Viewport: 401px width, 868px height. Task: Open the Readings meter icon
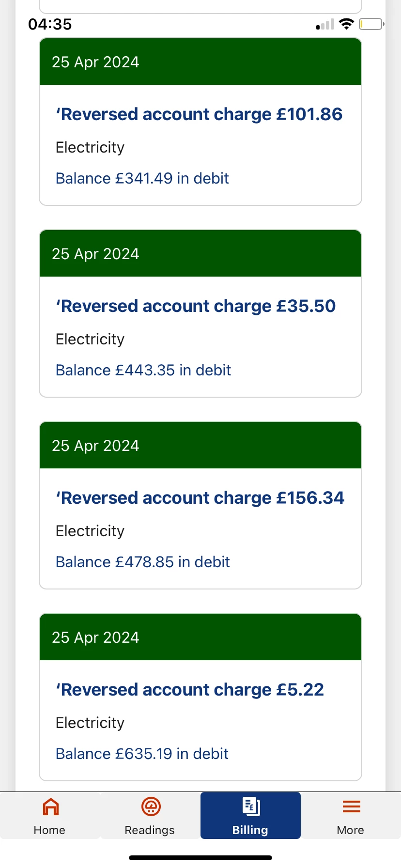[151, 807]
